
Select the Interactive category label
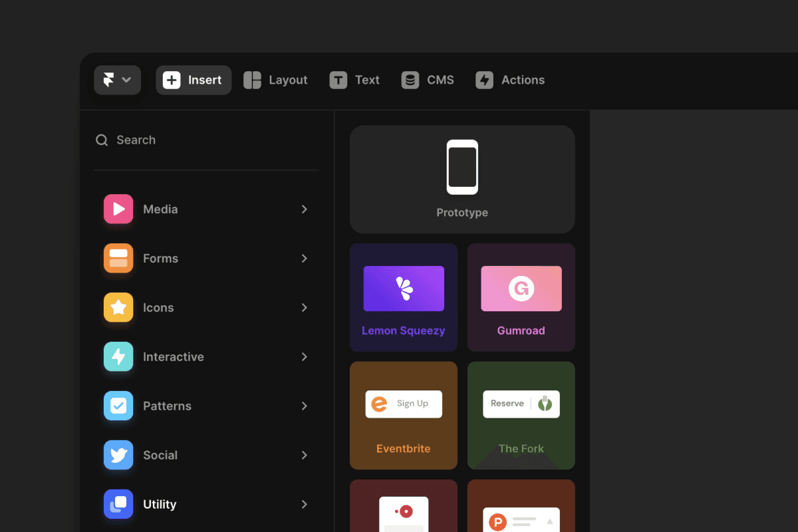[x=174, y=356]
